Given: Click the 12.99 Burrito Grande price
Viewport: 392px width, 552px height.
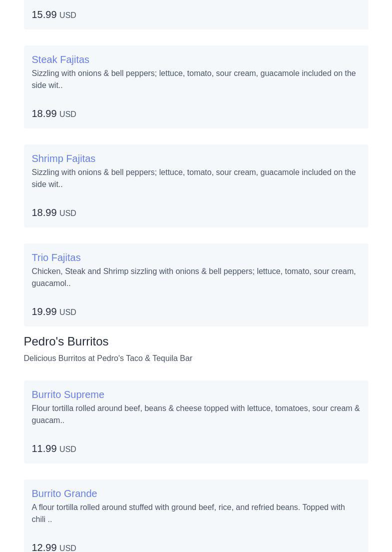Looking at the screenshot, I should 44,547.
